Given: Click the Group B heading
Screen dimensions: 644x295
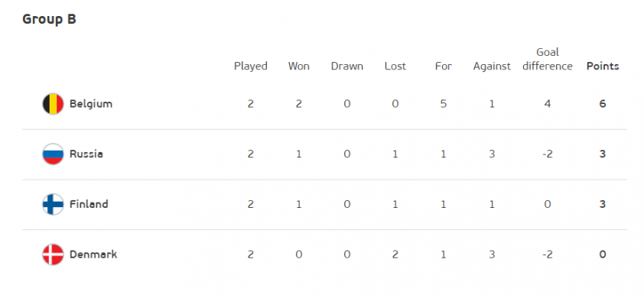Looking at the screenshot, I should 49,19.
